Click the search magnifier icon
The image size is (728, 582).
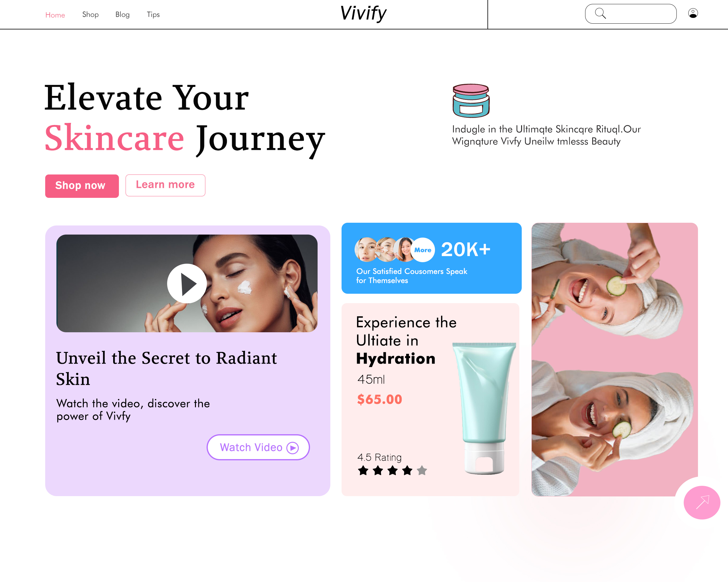point(600,14)
